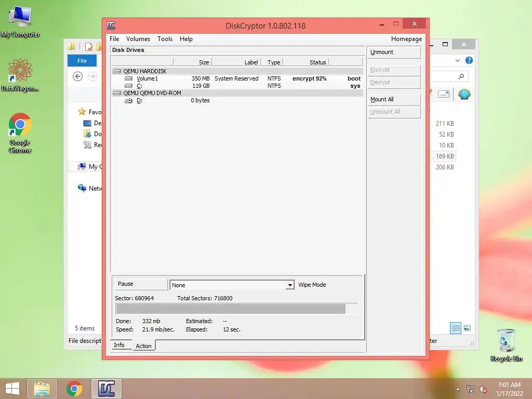Viewport: 532px width, 399px height.
Task: Click the Status column header
Action: [x=307, y=62]
